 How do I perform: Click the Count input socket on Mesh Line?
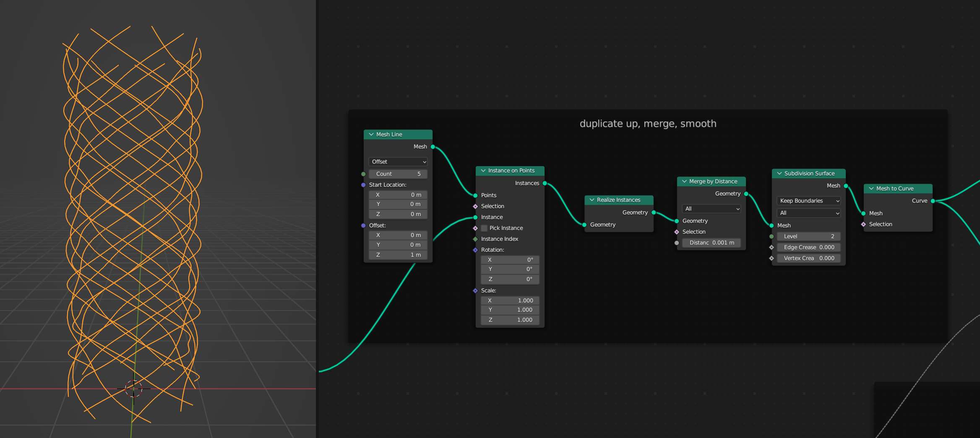click(363, 174)
